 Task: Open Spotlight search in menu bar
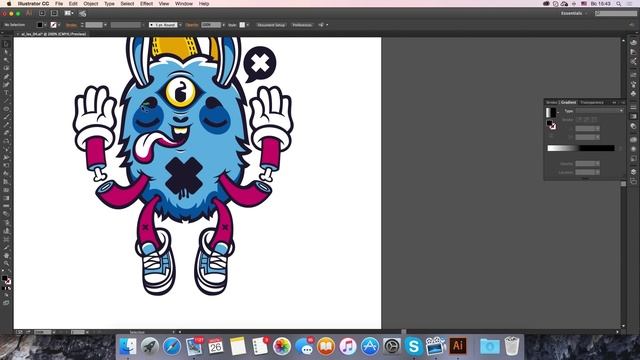click(619, 4)
